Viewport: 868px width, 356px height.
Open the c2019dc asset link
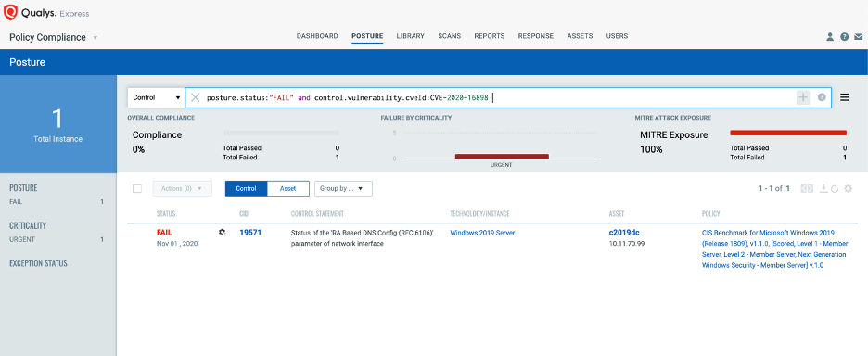(x=624, y=233)
